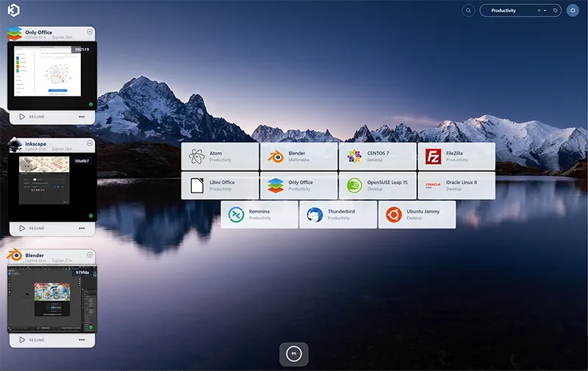Expand the Productivity category dropdown arrow
Screen dimensions: 588x371
[x=545, y=10]
